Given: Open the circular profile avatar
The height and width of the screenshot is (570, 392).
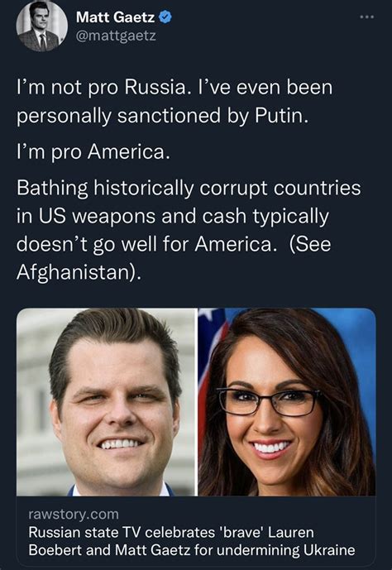Looking at the screenshot, I should (42, 26).
